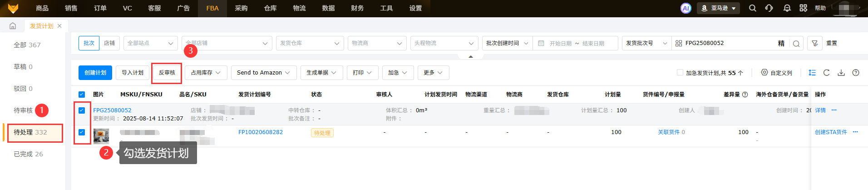Open the 物流商 dropdown
This screenshot has height=190, width=868.
377,43
